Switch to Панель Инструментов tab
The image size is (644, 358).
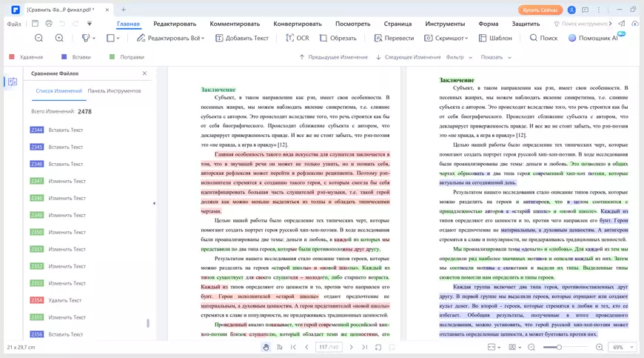[x=114, y=91]
